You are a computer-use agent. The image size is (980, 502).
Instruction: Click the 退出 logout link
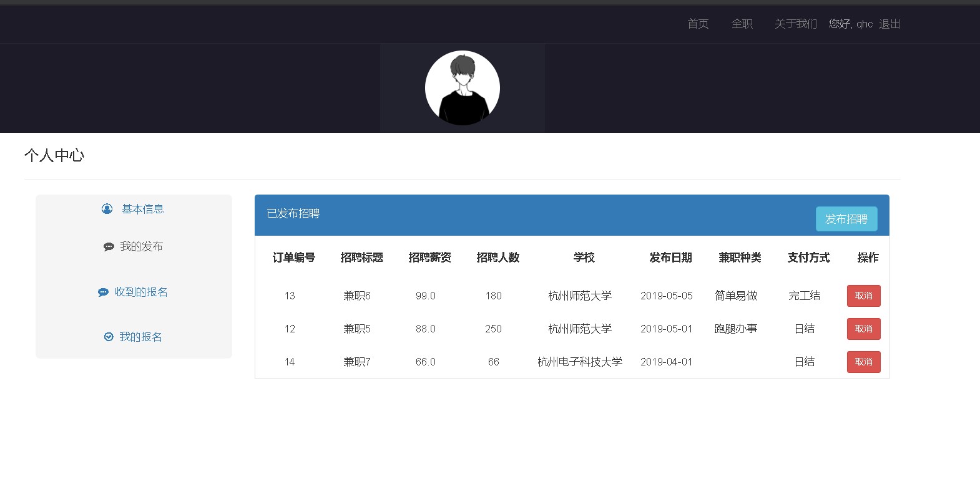[889, 24]
